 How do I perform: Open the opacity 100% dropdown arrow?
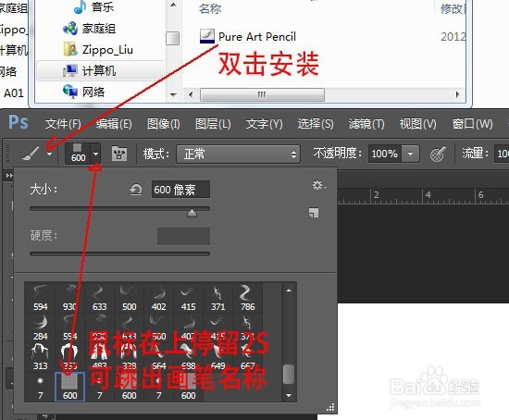tap(410, 154)
